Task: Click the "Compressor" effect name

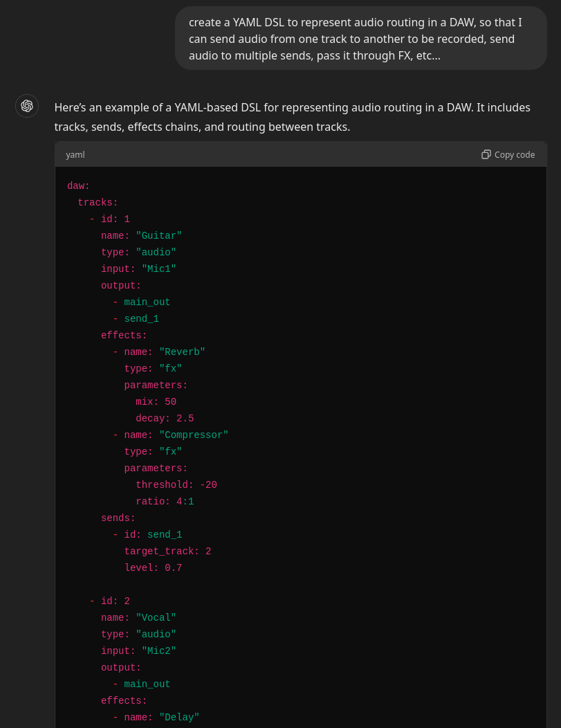Action: tap(194, 435)
